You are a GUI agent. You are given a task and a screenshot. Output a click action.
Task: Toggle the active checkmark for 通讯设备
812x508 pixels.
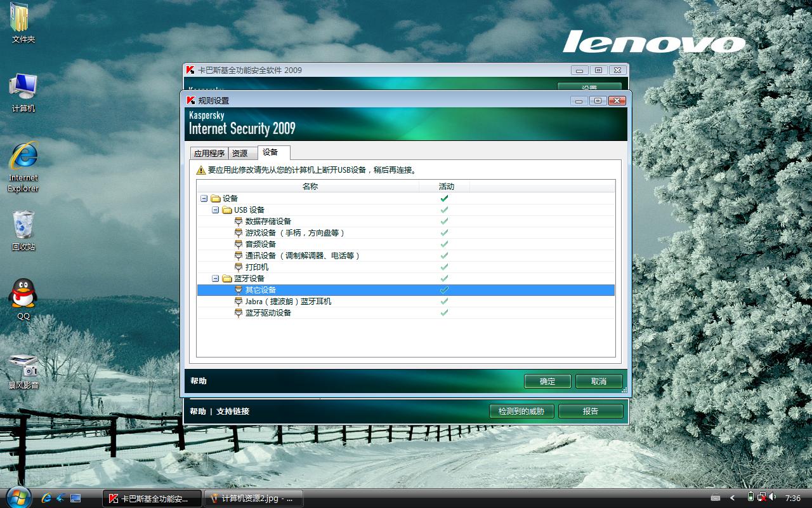(444, 256)
